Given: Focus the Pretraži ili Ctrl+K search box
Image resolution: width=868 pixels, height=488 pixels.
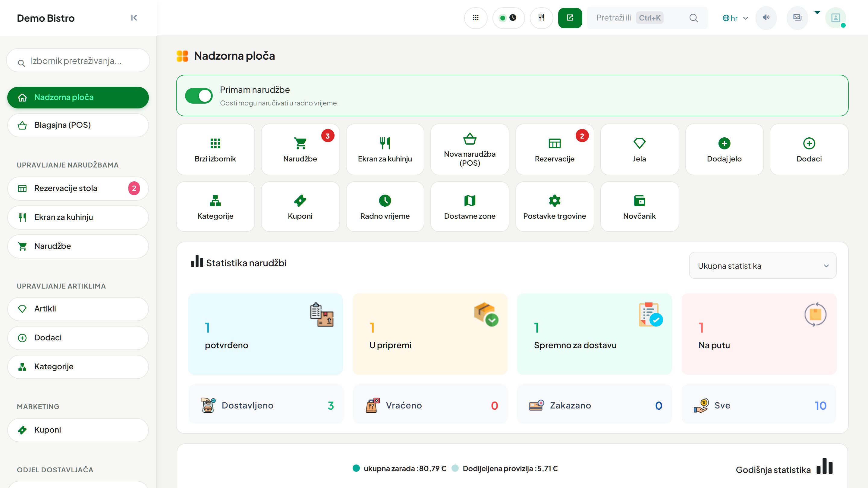Looking at the screenshot, I should click(647, 18).
